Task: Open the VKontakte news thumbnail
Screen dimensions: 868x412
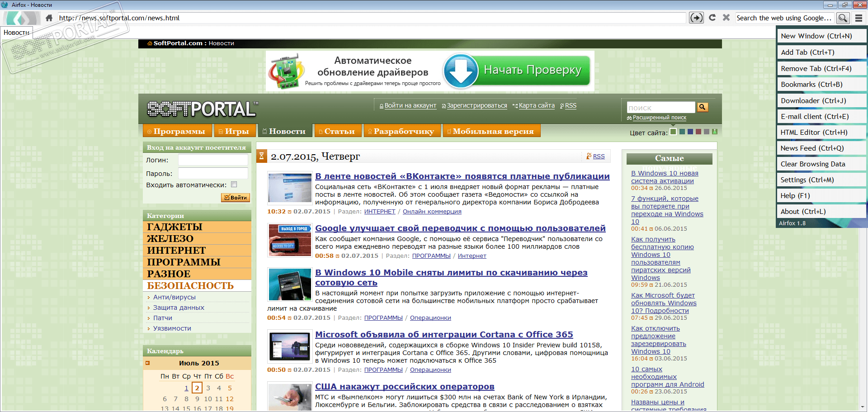Action: [x=290, y=187]
